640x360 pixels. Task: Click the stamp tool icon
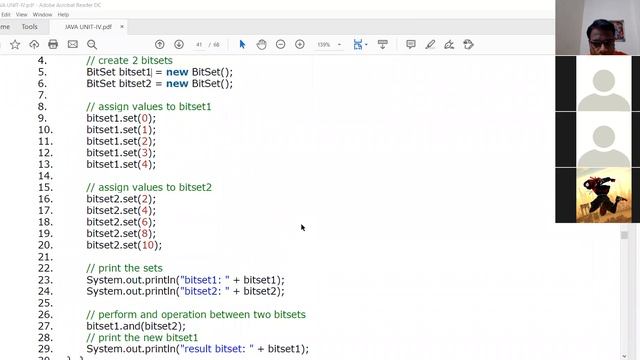(469, 44)
